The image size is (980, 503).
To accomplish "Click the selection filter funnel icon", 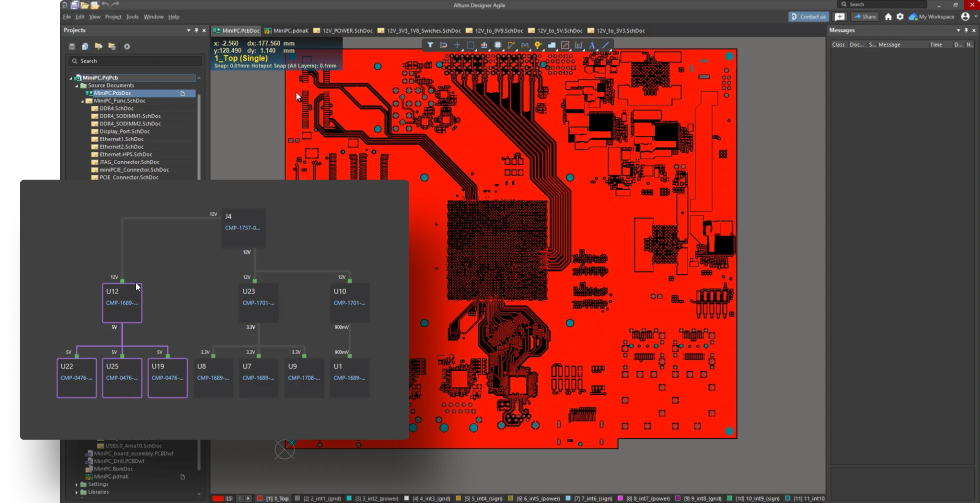I will [430, 45].
